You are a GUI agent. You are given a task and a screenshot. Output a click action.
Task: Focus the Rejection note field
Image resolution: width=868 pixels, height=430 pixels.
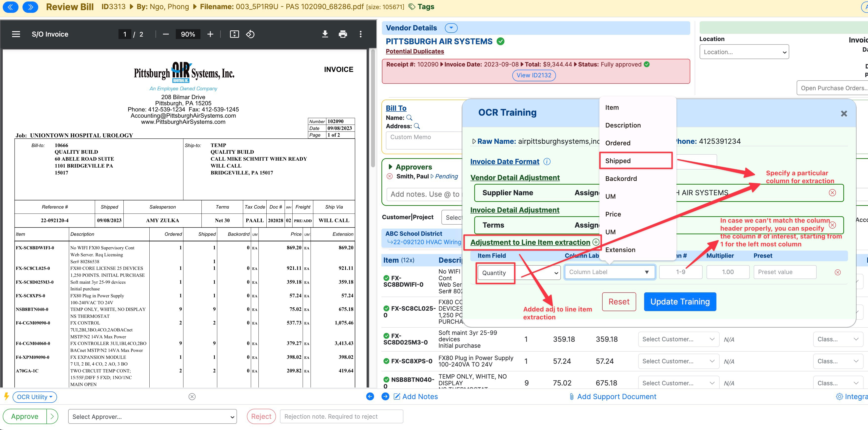click(341, 416)
